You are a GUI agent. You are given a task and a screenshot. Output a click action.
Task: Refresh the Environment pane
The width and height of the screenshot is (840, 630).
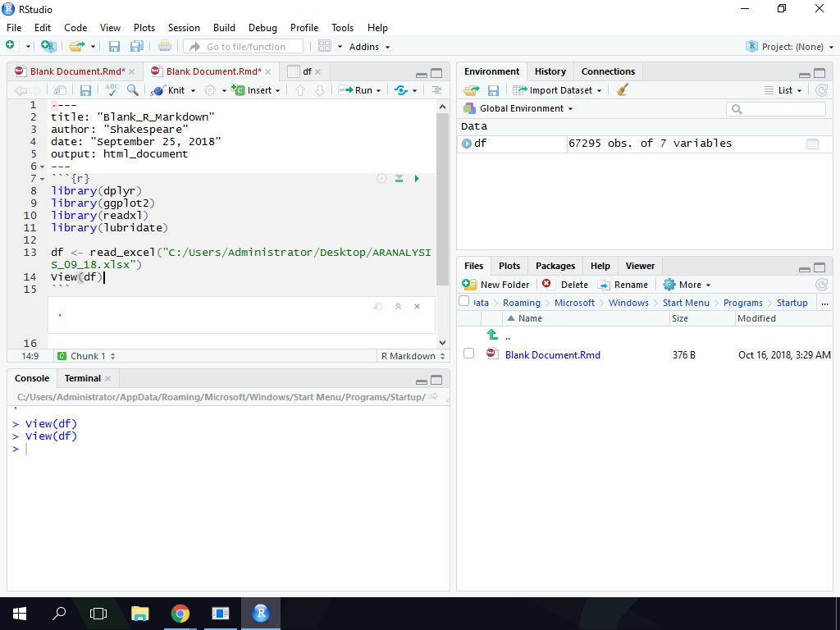point(821,90)
